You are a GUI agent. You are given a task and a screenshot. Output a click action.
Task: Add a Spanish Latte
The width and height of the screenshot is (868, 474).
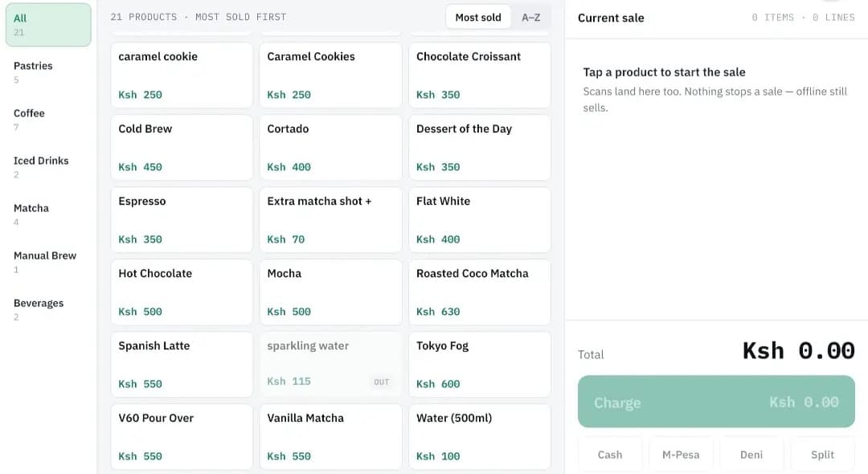tap(182, 365)
